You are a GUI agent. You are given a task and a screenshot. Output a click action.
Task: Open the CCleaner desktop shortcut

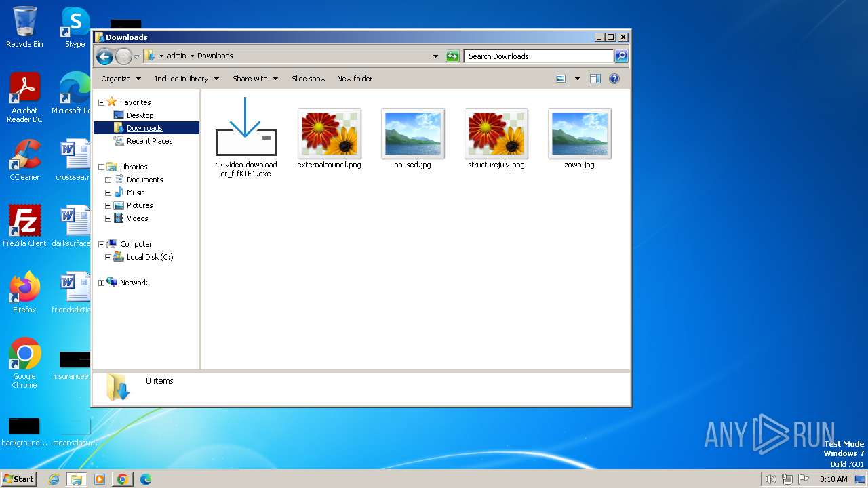click(24, 160)
